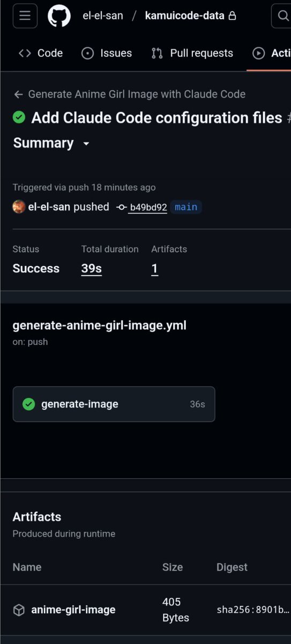Image resolution: width=291 pixels, height=644 pixels.
Task: Click the el-el-san user avatar
Action: click(19, 207)
